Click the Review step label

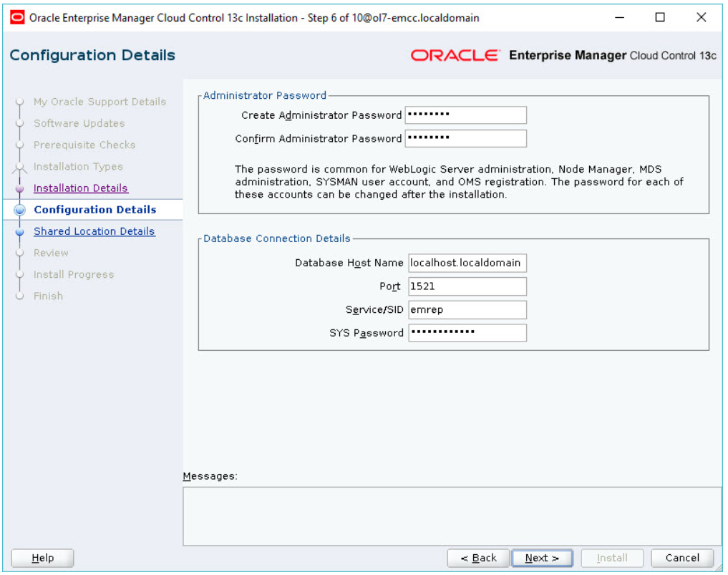tap(51, 253)
